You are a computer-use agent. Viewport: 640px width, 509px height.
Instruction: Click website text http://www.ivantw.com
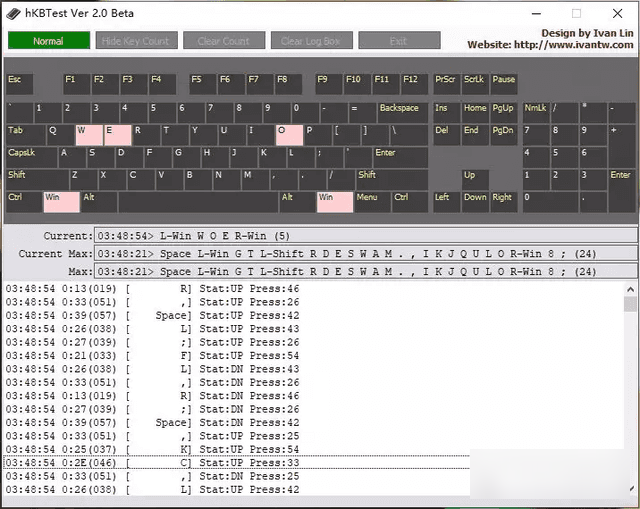pos(574,44)
